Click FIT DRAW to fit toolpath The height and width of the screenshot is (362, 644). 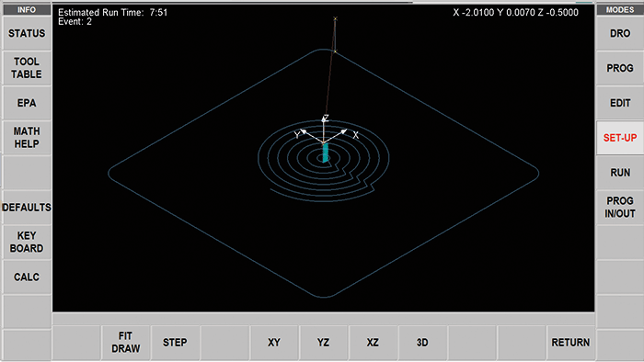point(126,343)
